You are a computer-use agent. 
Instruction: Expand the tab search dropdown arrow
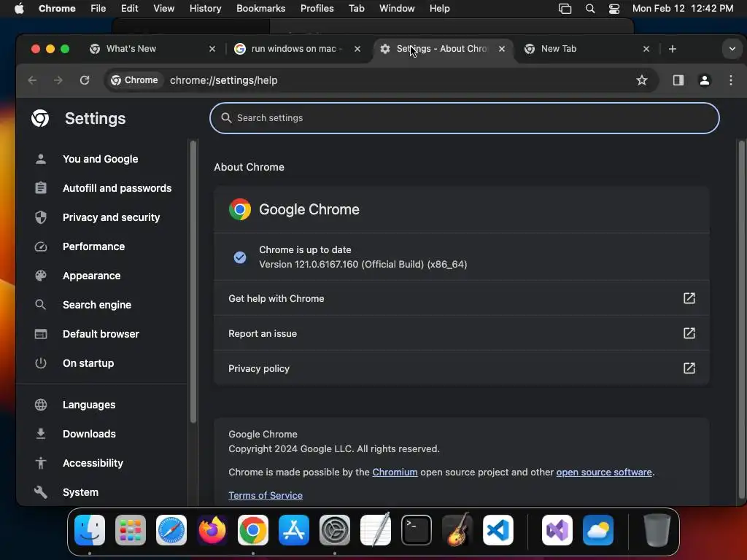tap(732, 49)
